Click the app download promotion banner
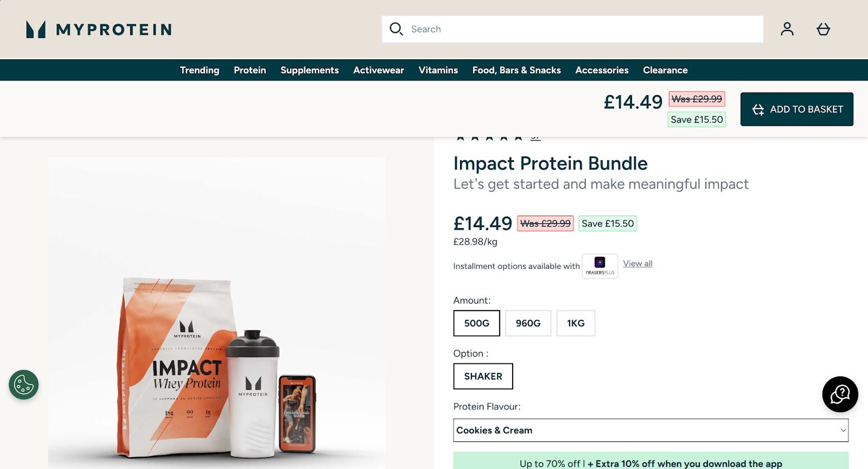 tap(650, 463)
